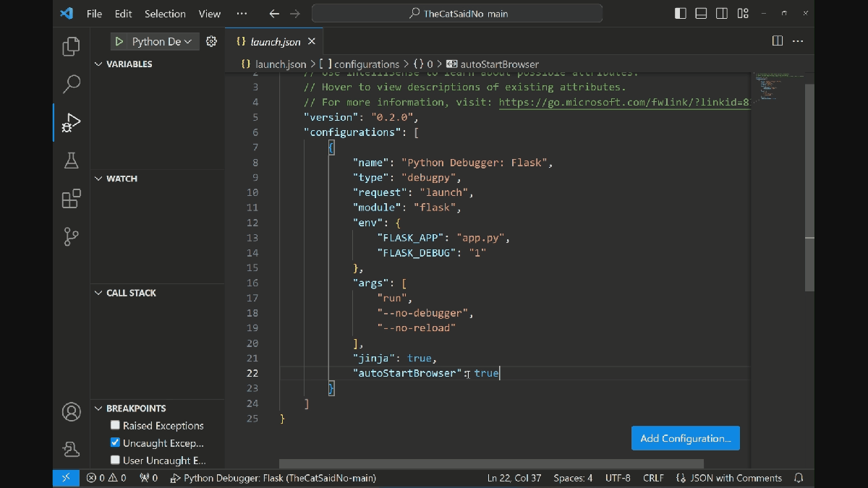Screen dimensions: 868x488
Task: Open the Run and Debug view
Action: [71, 122]
